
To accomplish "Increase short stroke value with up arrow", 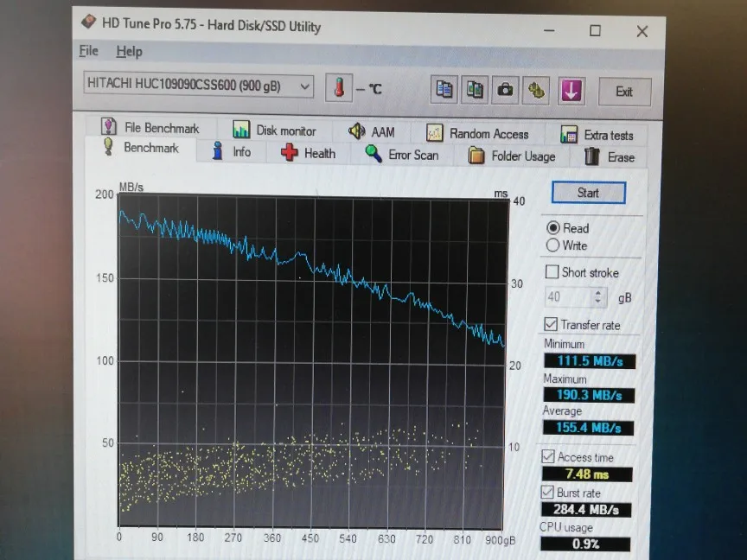I will click(598, 292).
